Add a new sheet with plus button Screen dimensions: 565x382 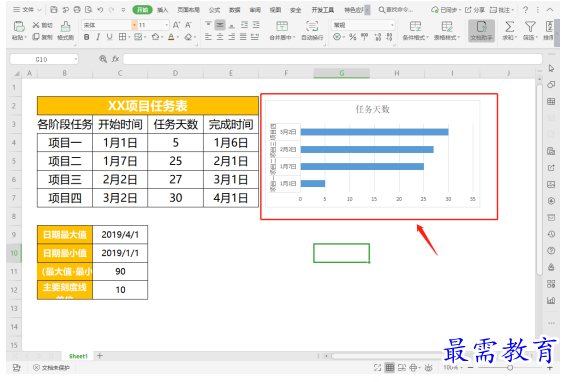[x=100, y=356]
